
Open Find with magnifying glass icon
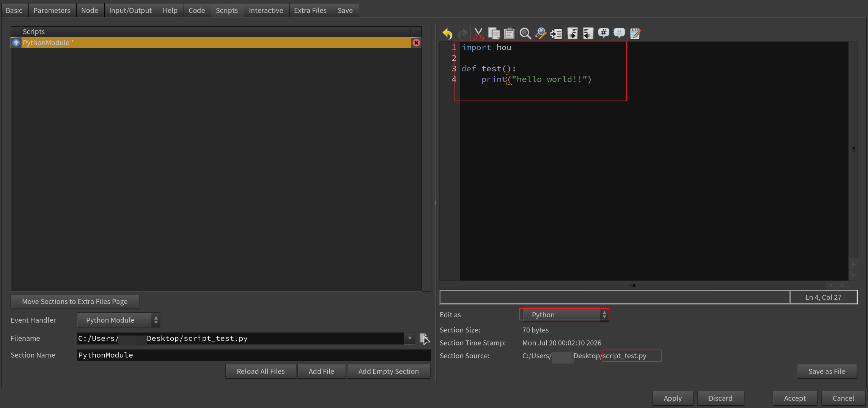(525, 34)
